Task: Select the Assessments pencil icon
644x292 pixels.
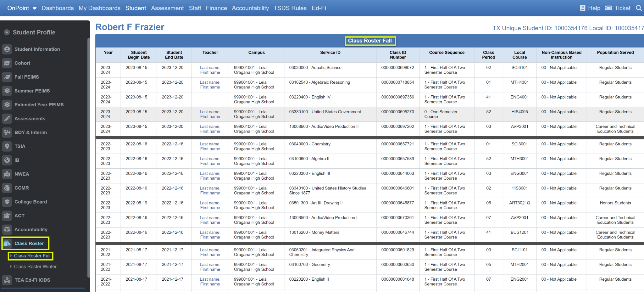Action: 7,118
